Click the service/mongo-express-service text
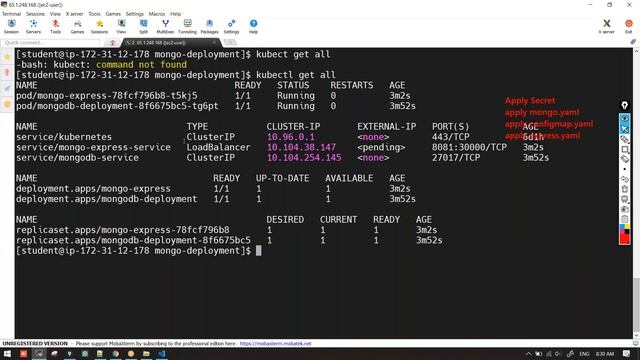Viewport: 640px width, 360px height. [x=93, y=147]
